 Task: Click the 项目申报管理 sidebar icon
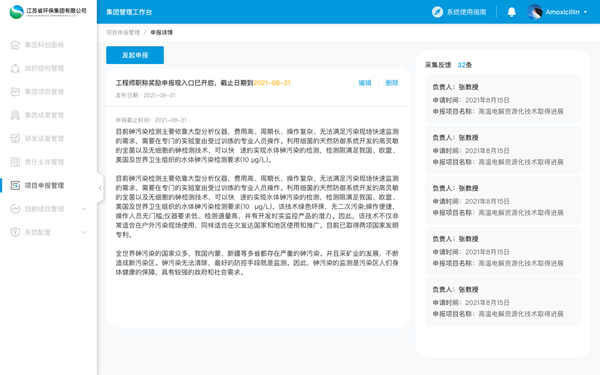tap(15, 186)
